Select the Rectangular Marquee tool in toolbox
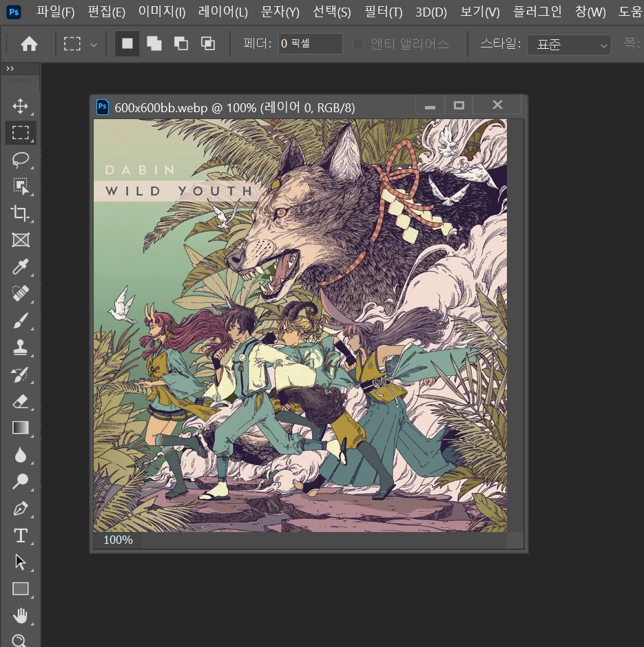 (x=20, y=132)
